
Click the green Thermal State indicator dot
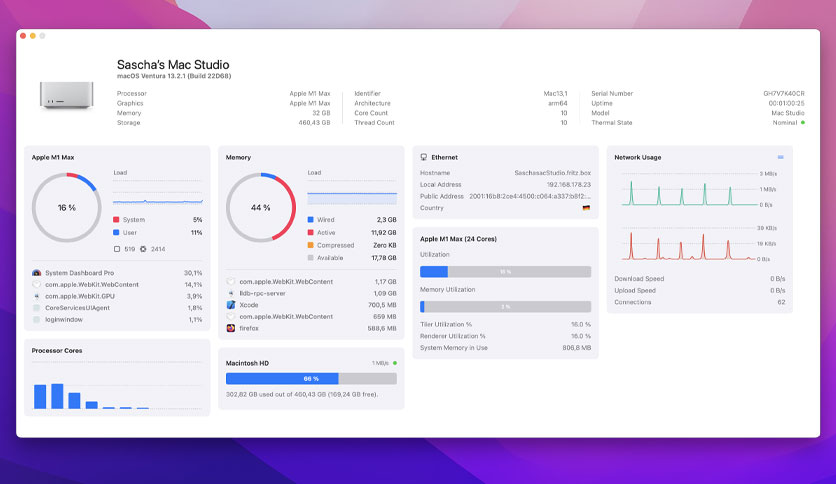[x=803, y=123]
